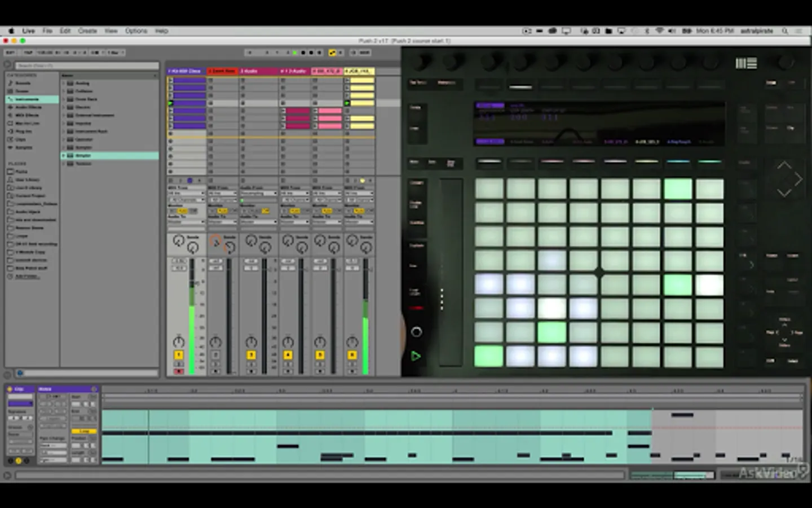
Task: Select the highlighted Instruments category
Action: pyautogui.click(x=32, y=99)
